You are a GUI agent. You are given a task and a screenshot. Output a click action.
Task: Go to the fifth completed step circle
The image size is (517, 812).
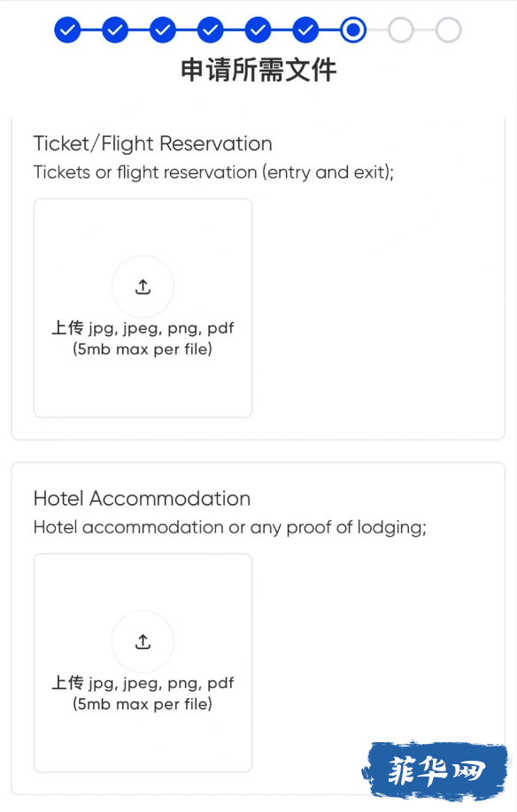coord(258,30)
